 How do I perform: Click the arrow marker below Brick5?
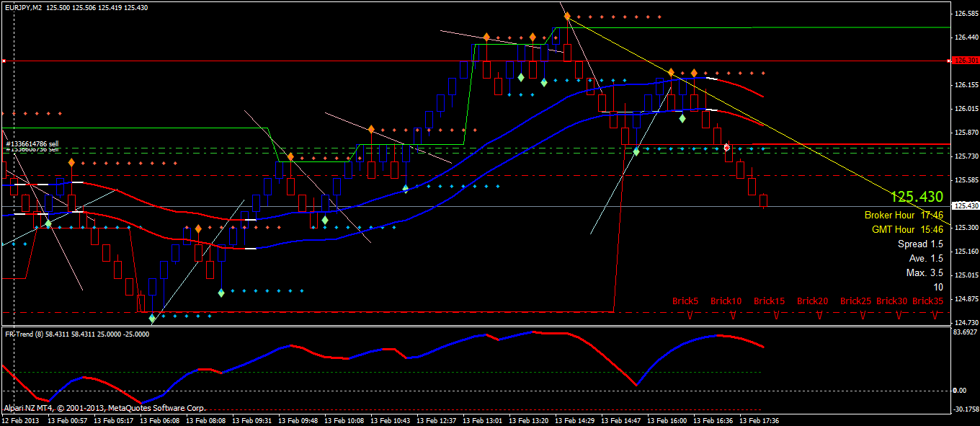(x=690, y=315)
